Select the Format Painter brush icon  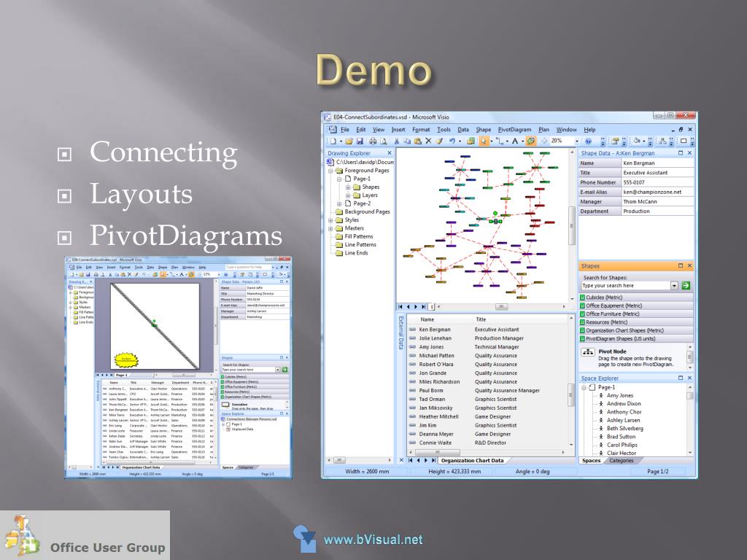click(438, 141)
